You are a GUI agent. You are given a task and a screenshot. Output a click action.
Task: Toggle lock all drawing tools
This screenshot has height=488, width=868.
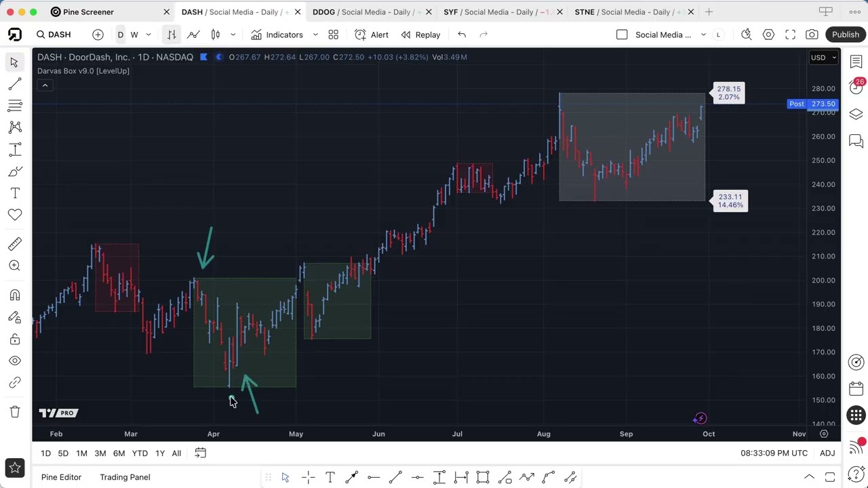[14, 339]
